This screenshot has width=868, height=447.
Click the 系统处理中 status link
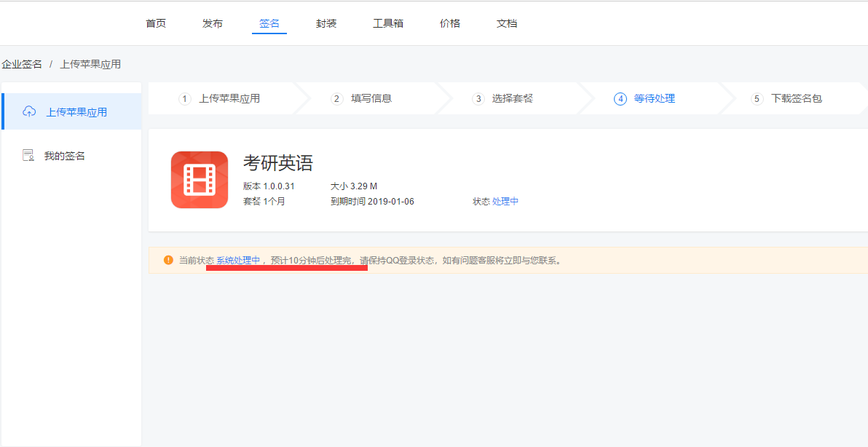(238, 260)
